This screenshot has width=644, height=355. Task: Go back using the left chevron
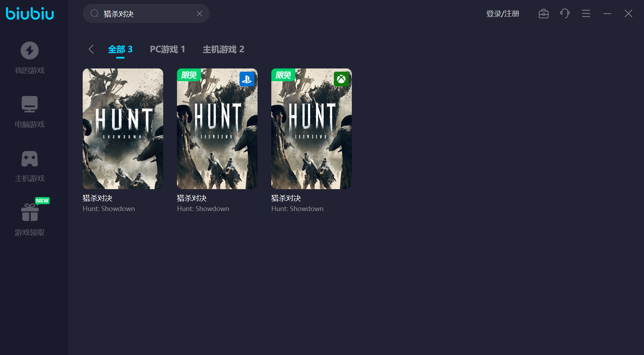(x=91, y=49)
